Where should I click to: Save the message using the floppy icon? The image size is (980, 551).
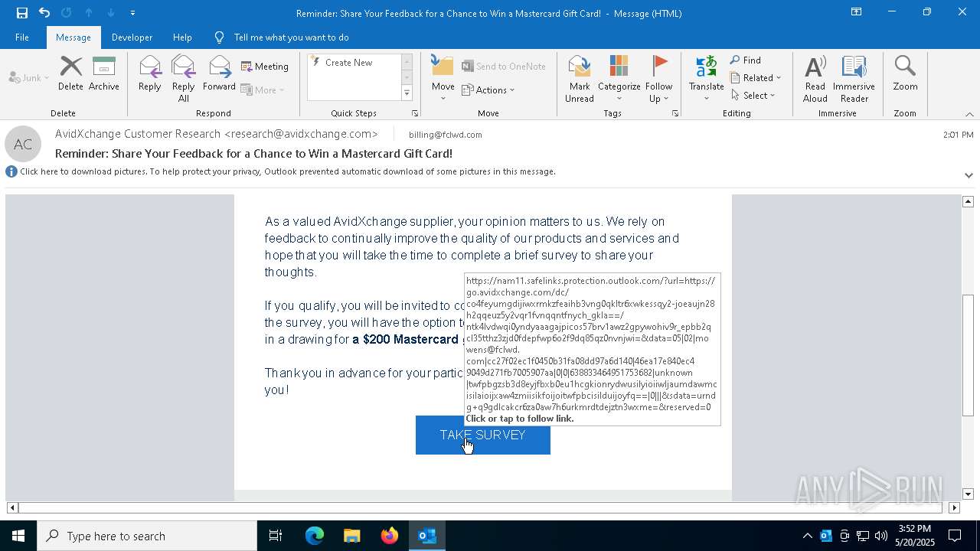[x=21, y=13]
